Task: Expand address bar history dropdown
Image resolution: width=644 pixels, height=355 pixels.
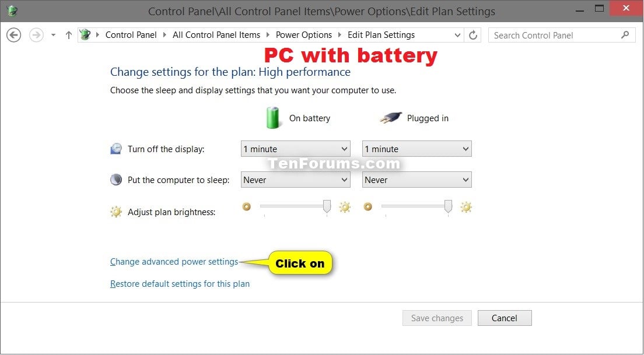Action: point(457,36)
